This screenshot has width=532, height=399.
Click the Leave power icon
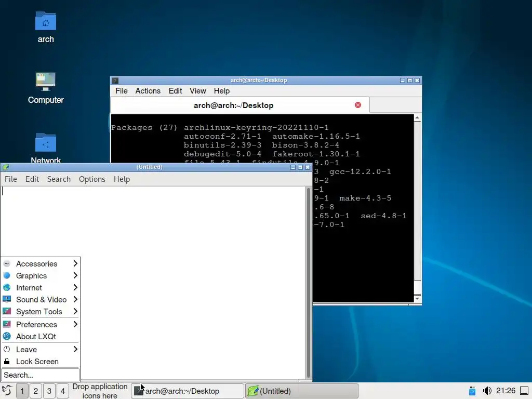pyautogui.click(x=7, y=349)
